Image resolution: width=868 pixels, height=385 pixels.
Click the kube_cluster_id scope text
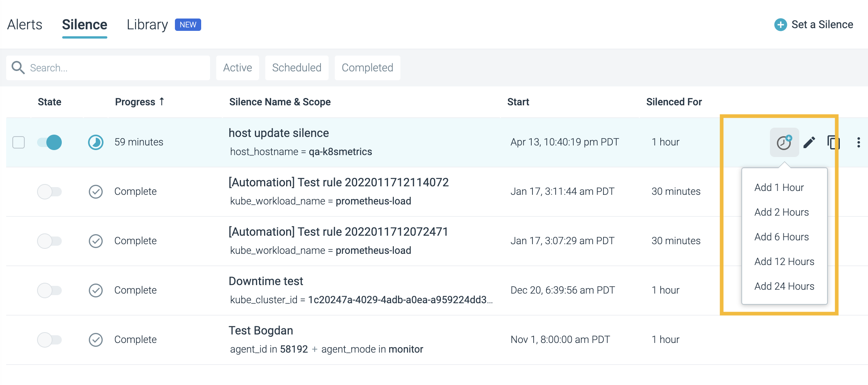pos(361,300)
